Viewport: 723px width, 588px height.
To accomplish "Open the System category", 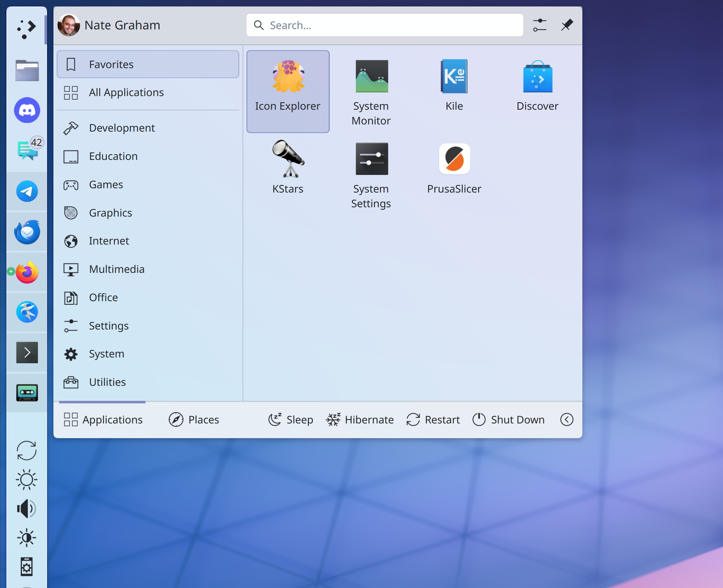I will [x=148, y=354].
